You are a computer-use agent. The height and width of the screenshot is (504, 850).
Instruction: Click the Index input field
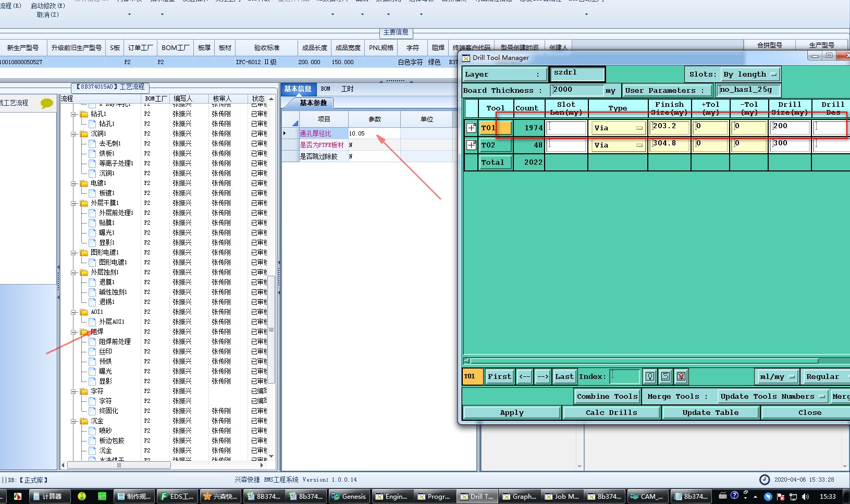(625, 376)
